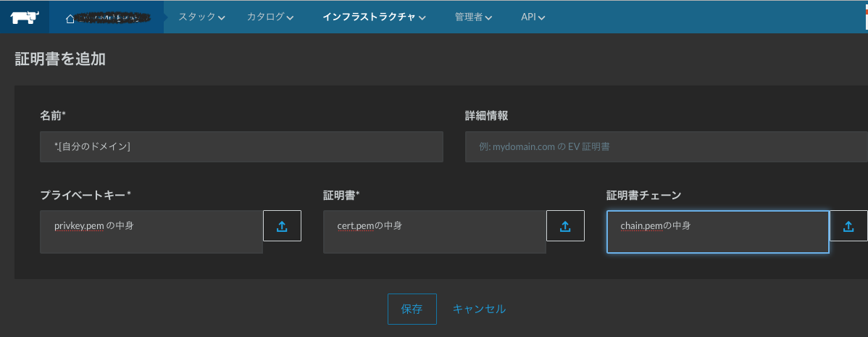Open the 管理者 dropdown menu
This screenshot has height=337, width=868.
point(473,17)
